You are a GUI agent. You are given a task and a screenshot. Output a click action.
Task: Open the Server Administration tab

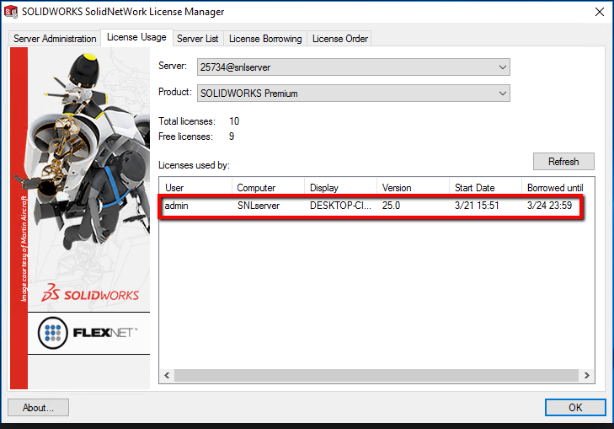tap(54, 38)
